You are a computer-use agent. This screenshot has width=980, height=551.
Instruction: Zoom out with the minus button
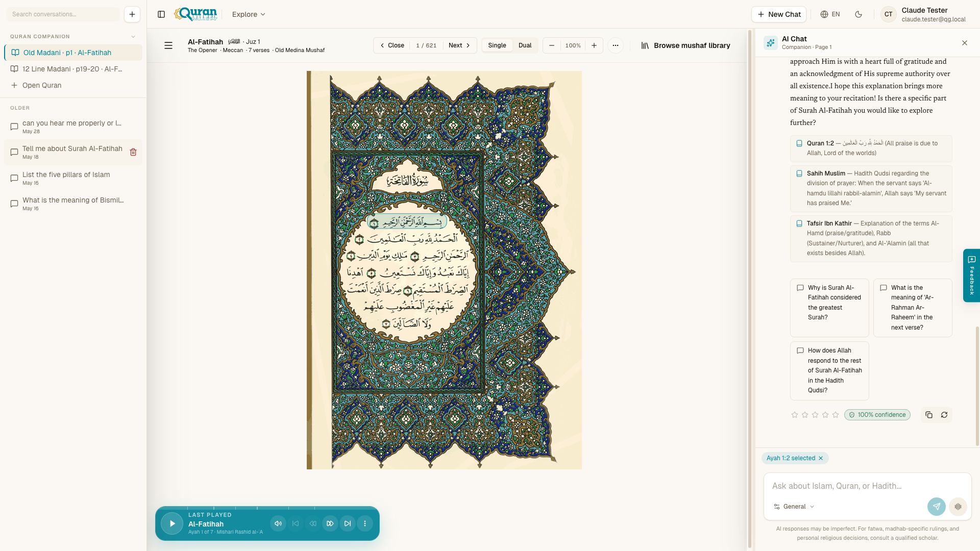click(552, 45)
